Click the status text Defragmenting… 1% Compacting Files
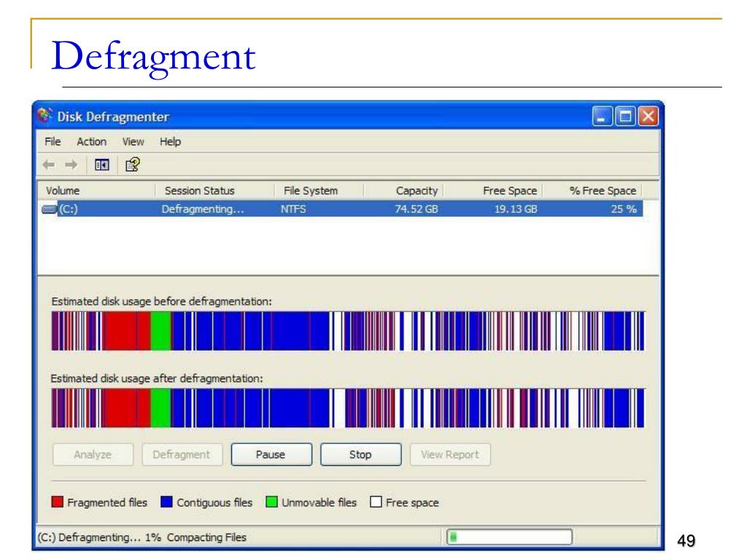The image size is (747, 560). click(142, 537)
